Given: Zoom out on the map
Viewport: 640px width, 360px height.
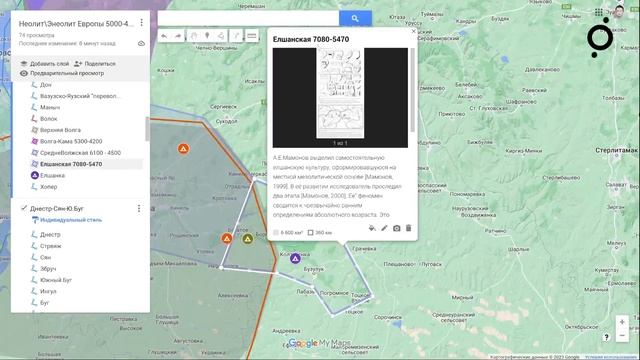Looking at the screenshot, I should tap(622, 336).
